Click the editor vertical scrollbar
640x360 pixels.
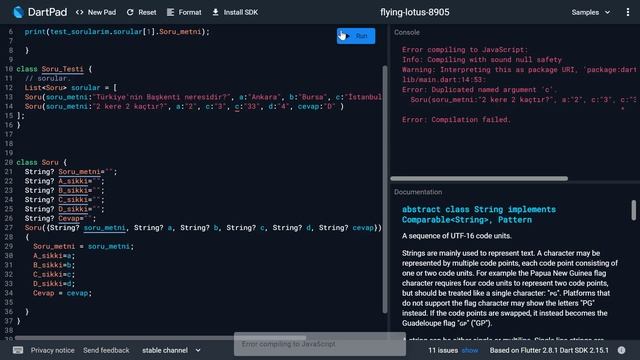point(384,189)
